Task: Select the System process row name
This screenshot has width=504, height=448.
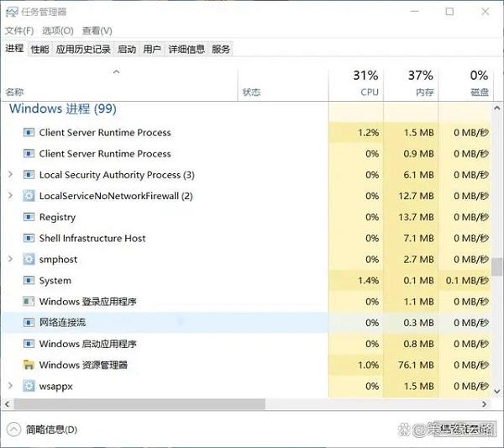Action: 55,281
